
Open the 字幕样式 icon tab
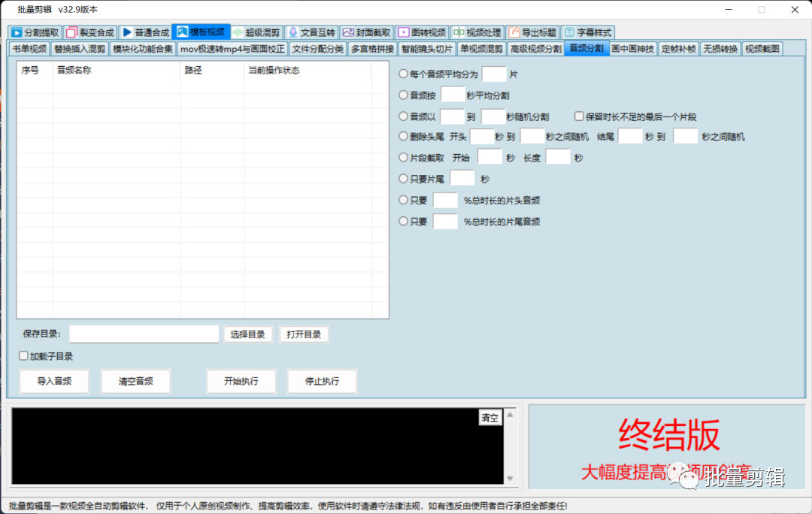pos(588,32)
